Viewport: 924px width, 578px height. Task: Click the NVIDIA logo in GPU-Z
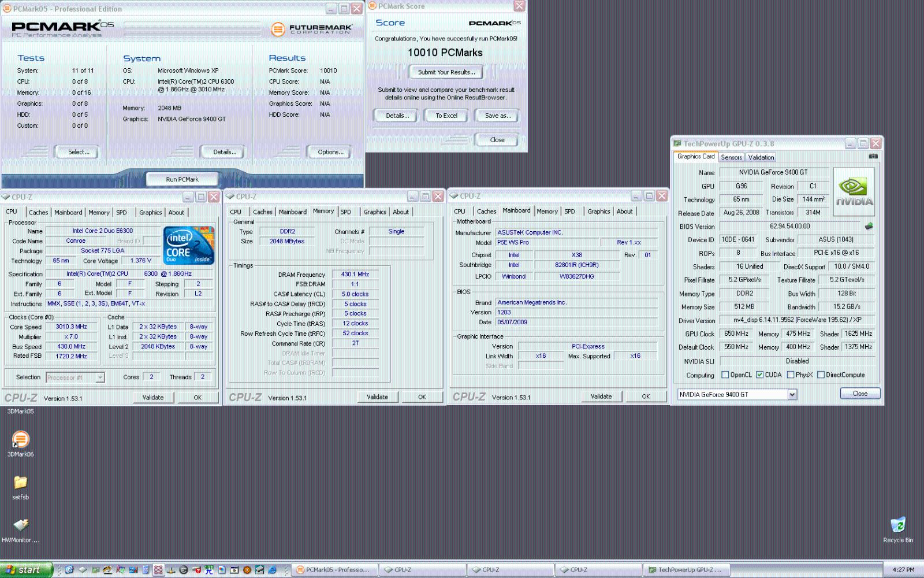tap(854, 192)
